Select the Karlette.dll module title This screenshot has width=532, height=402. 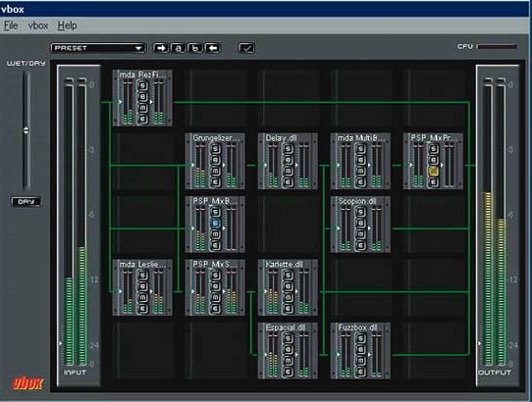(x=285, y=265)
